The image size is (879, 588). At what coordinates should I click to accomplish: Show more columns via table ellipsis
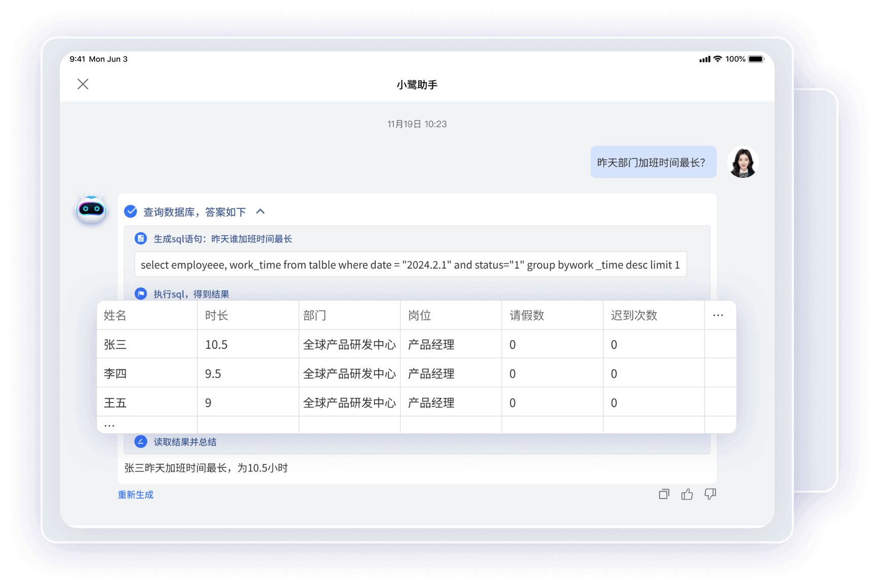718,315
